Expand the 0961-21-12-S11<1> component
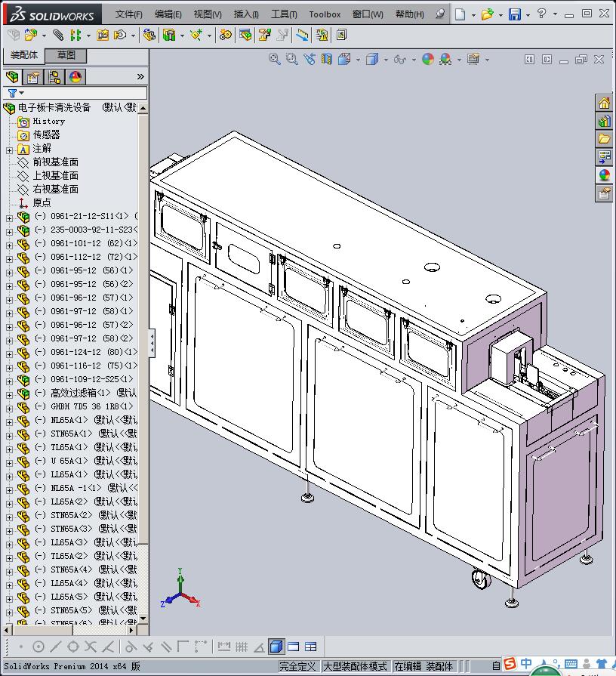Screen dimensions: 616x676 pyautogui.click(x=9, y=218)
